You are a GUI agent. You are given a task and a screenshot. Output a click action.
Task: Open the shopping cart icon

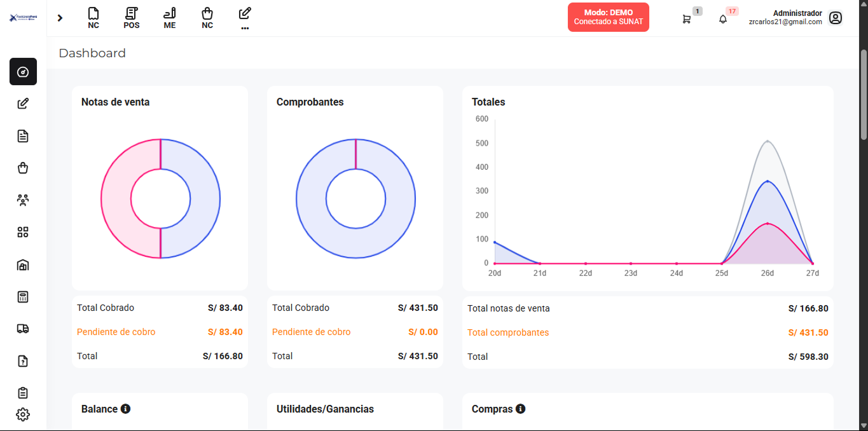pos(686,19)
